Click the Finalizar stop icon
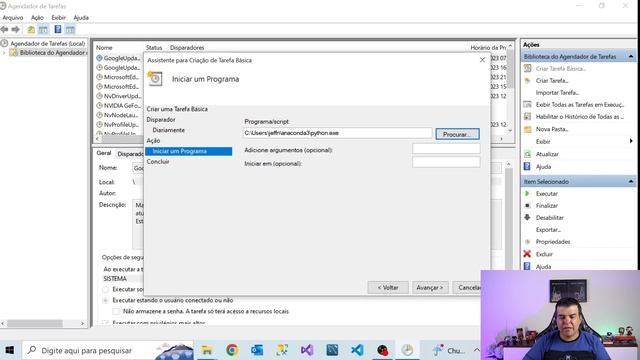This screenshot has height=360, width=640. pyautogui.click(x=527, y=205)
